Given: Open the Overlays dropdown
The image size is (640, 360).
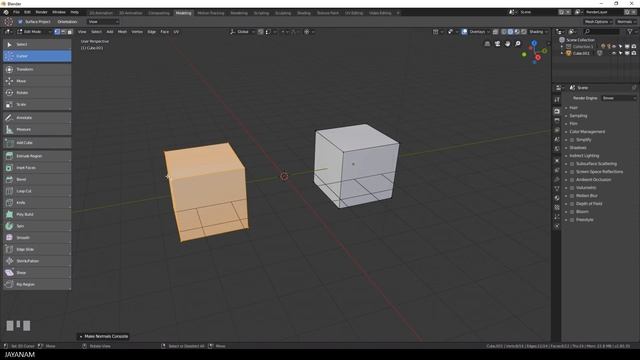Looking at the screenshot, I should [479, 32].
